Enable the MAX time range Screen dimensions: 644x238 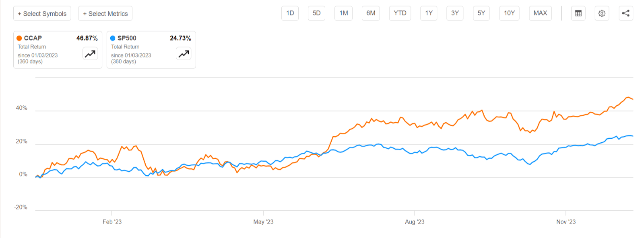click(x=540, y=13)
